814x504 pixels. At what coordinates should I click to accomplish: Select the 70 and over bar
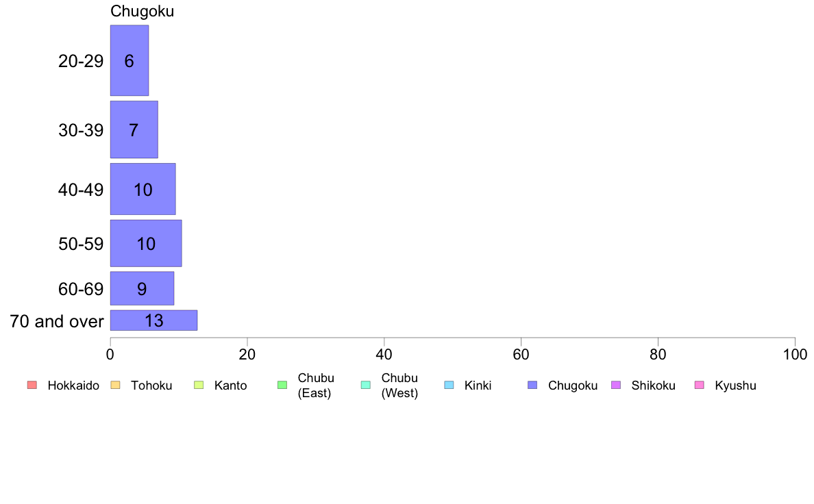pos(153,320)
